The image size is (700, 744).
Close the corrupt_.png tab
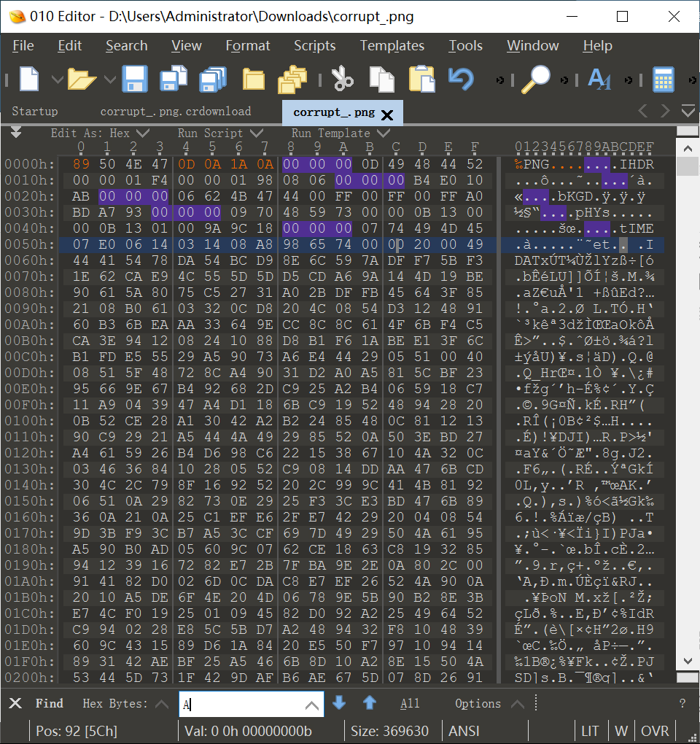click(x=387, y=115)
